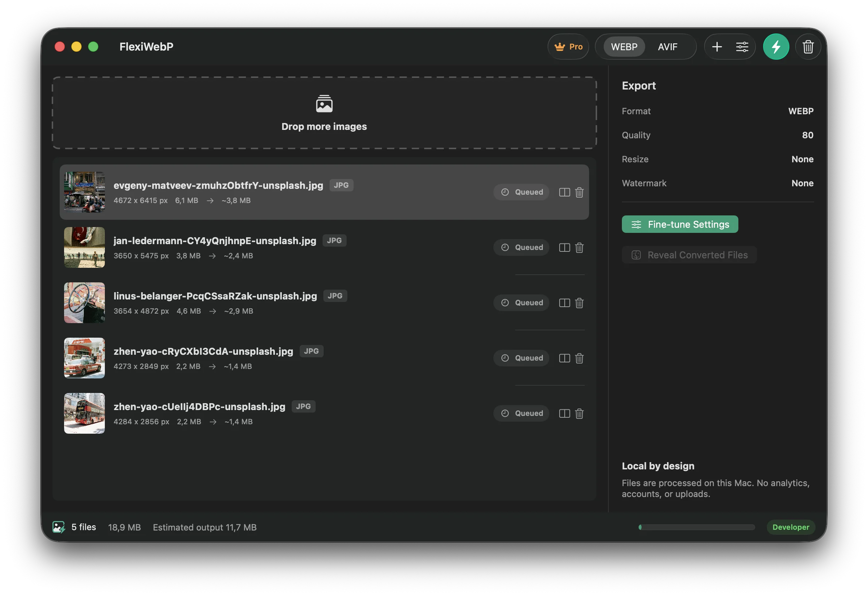
Task: Switch to the AVIF format tab
Action: (x=667, y=47)
